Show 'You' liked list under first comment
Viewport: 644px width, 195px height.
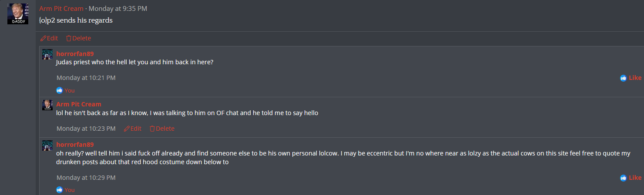pos(70,90)
